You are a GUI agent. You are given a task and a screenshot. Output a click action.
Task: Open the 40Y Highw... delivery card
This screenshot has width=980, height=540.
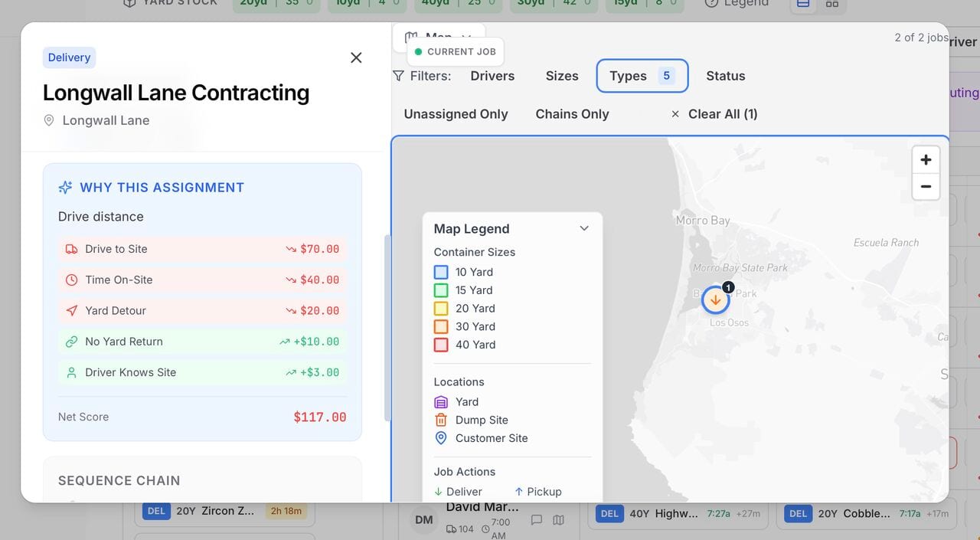pos(678,514)
